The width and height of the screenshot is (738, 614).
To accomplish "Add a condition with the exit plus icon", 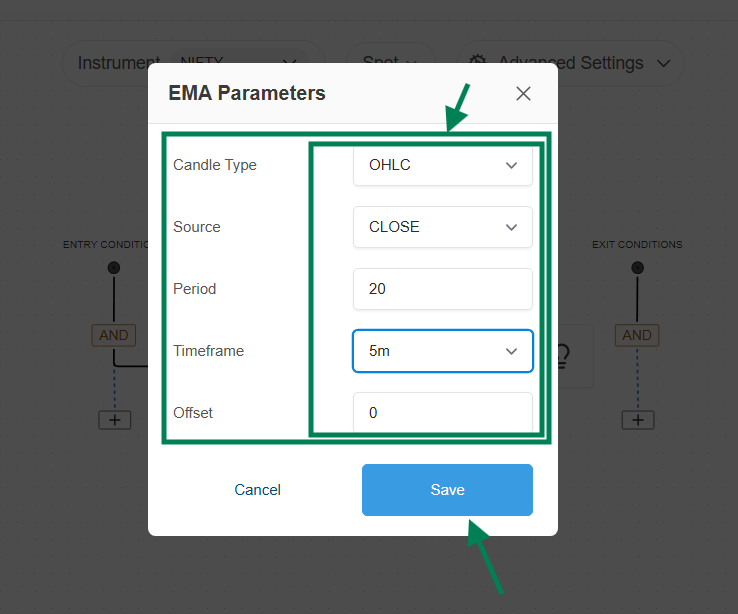I will click(638, 420).
